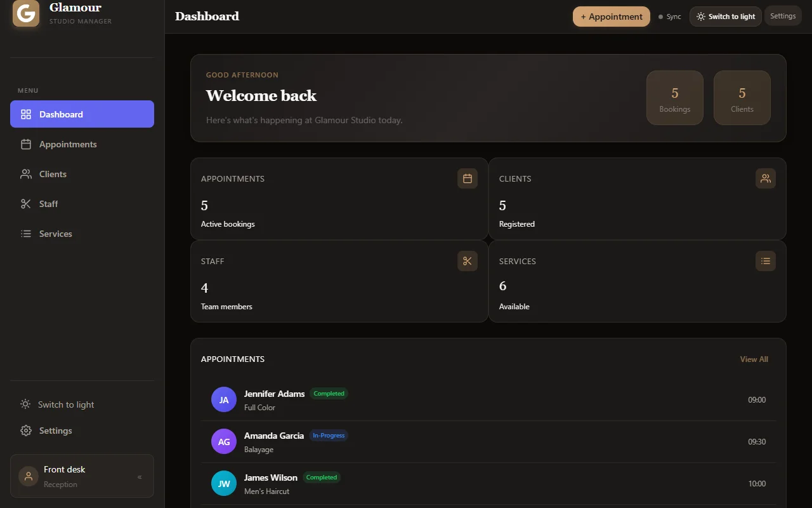Click the calendar icon on Appointments card
This screenshot has height=508, width=812.
pyautogui.click(x=468, y=178)
